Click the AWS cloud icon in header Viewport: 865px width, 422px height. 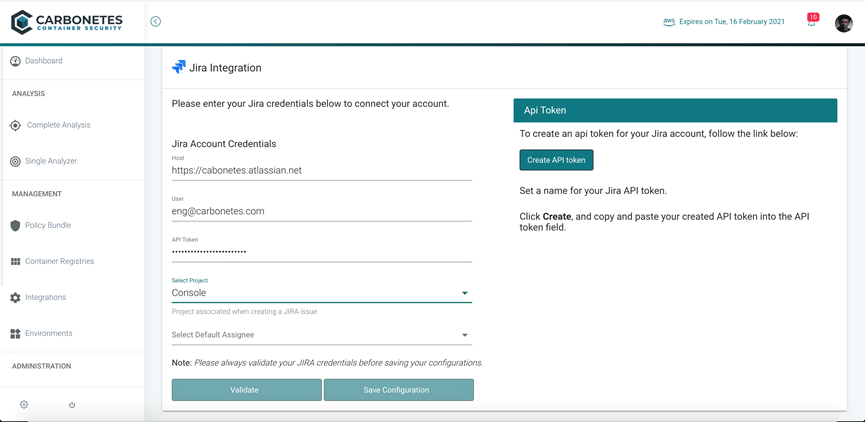(669, 22)
